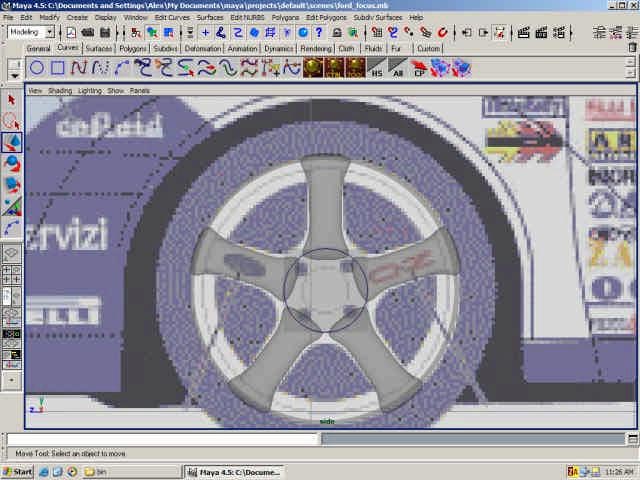The image size is (640, 480).
Task: Switch to single perspective view layout
Action: (12, 254)
